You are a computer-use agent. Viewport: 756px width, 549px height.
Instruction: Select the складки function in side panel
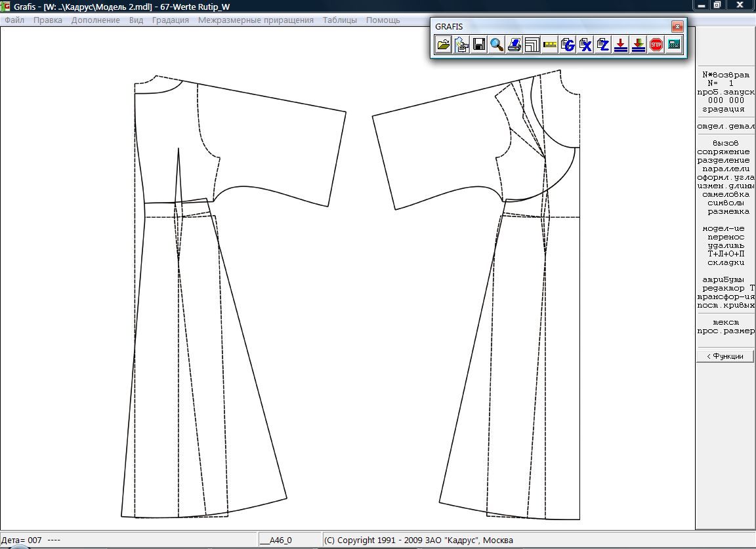(726, 262)
